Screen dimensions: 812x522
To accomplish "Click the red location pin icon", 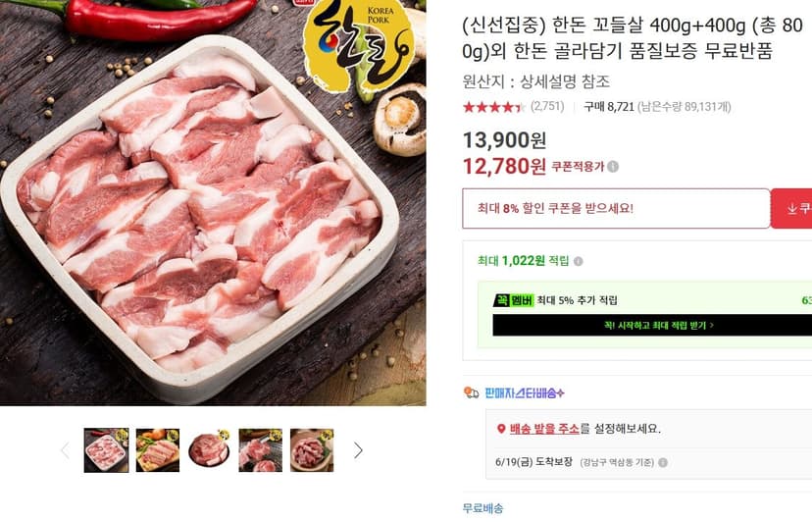I will (x=501, y=429).
